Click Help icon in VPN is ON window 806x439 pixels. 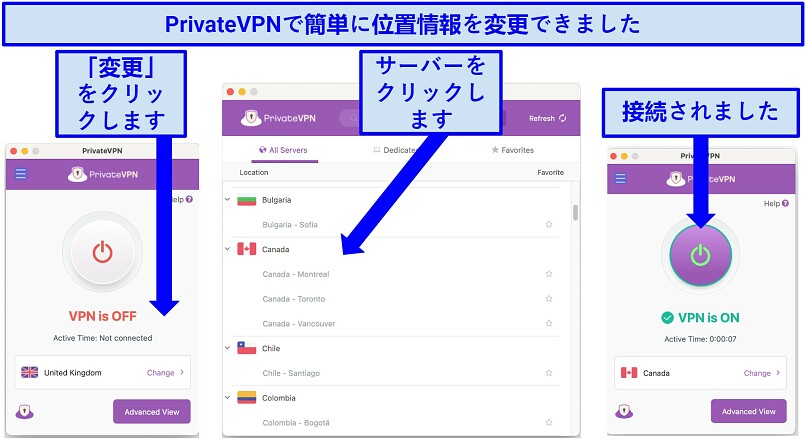click(785, 204)
